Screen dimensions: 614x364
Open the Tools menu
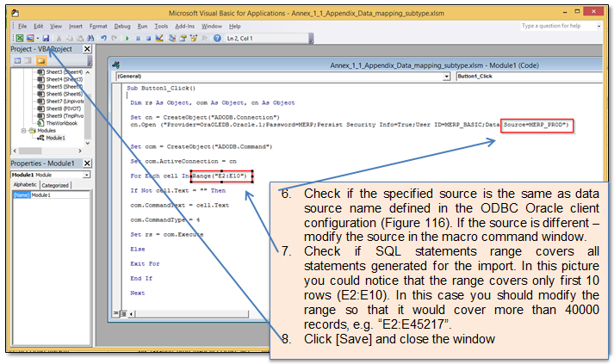(161, 26)
